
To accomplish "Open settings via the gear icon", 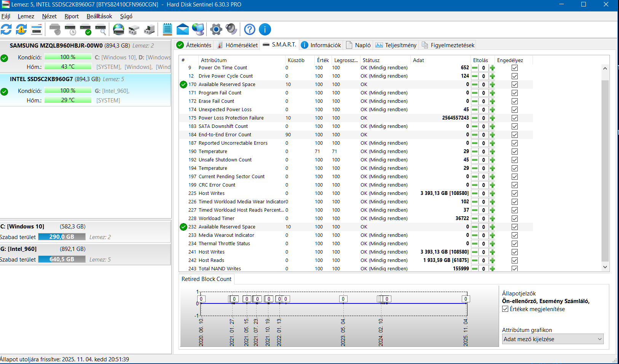I will (216, 29).
